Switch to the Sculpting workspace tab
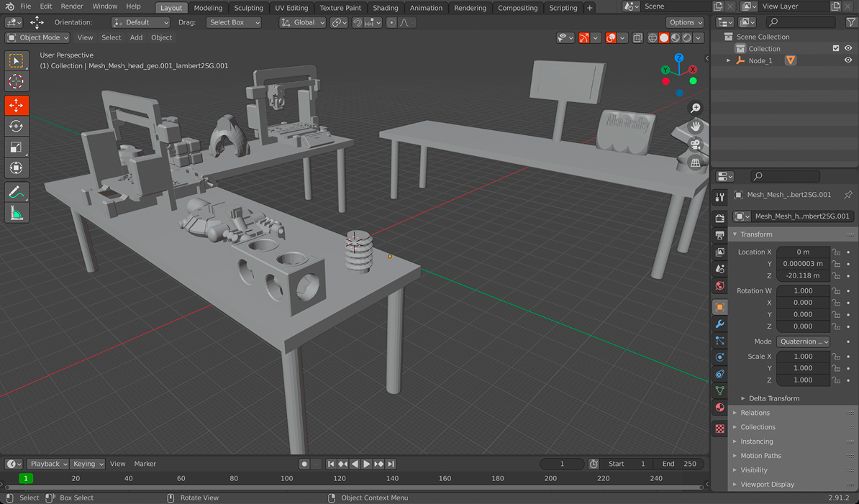The image size is (859, 504). (x=248, y=8)
